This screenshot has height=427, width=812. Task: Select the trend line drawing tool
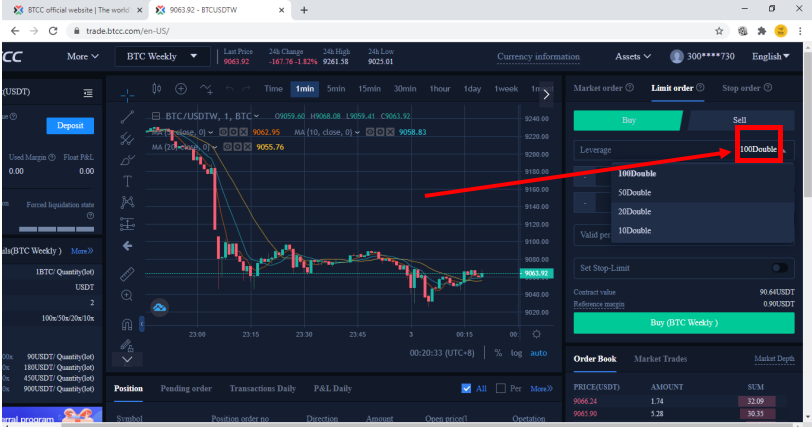pyautogui.click(x=127, y=117)
